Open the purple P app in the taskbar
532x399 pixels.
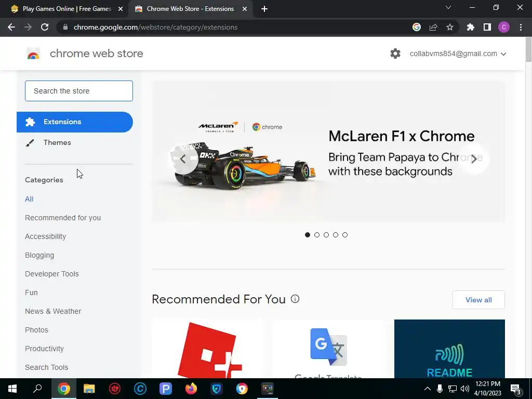click(x=166, y=389)
